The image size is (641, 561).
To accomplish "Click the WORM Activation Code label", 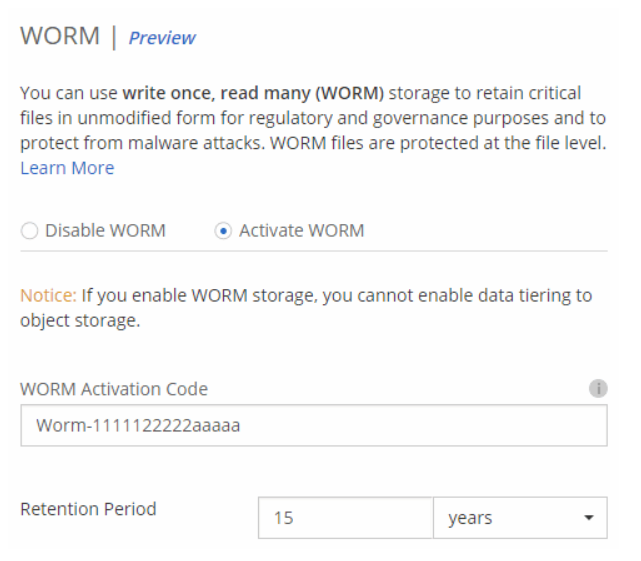I will [114, 388].
